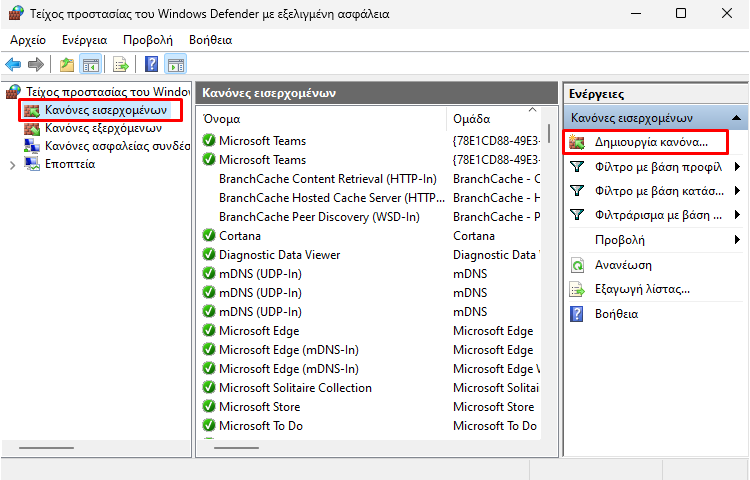The image size is (750, 480).
Task: Click the green check icon of Diagnostic Data Viewer
Action: 209,254
